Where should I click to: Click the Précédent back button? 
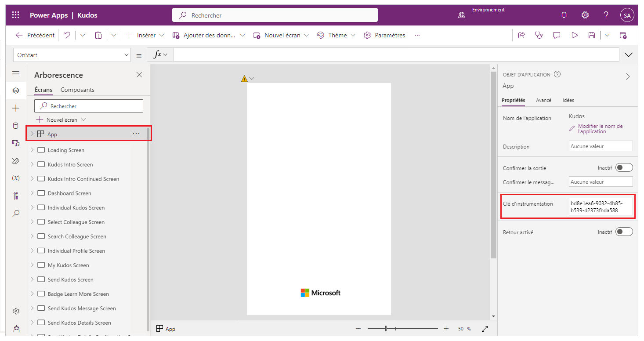tap(35, 35)
